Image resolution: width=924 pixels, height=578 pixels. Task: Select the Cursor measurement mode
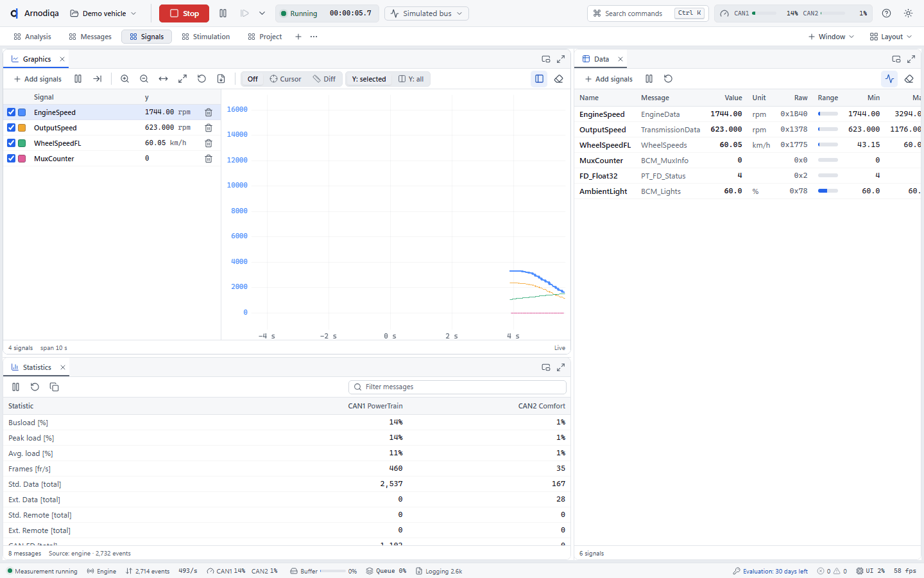(x=286, y=79)
